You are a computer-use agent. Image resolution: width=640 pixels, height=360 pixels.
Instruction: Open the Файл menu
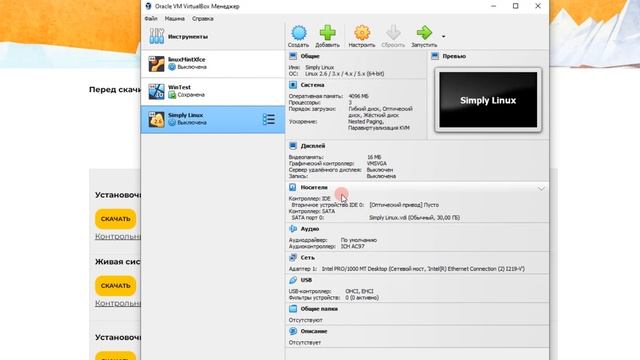tap(151, 19)
